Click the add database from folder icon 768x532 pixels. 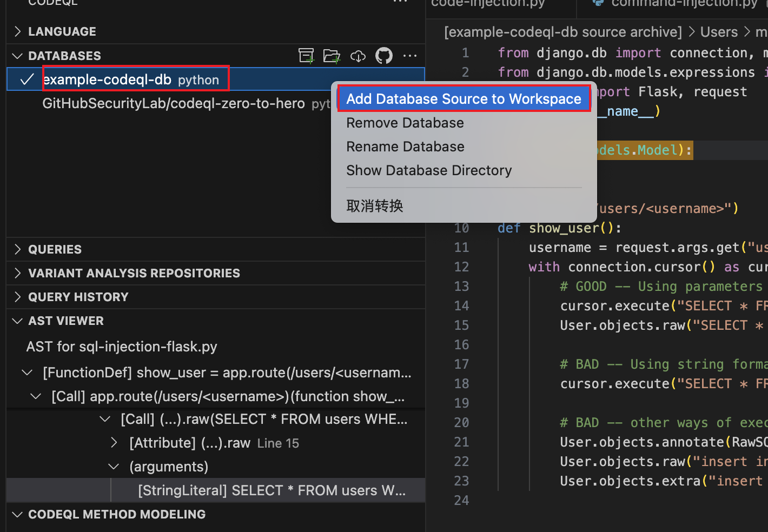[x=332, y=56]
